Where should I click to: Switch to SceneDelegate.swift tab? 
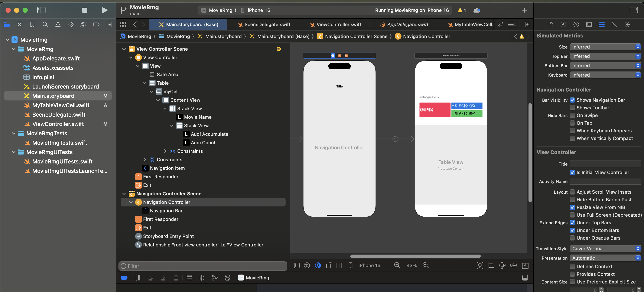coord(264,24)
